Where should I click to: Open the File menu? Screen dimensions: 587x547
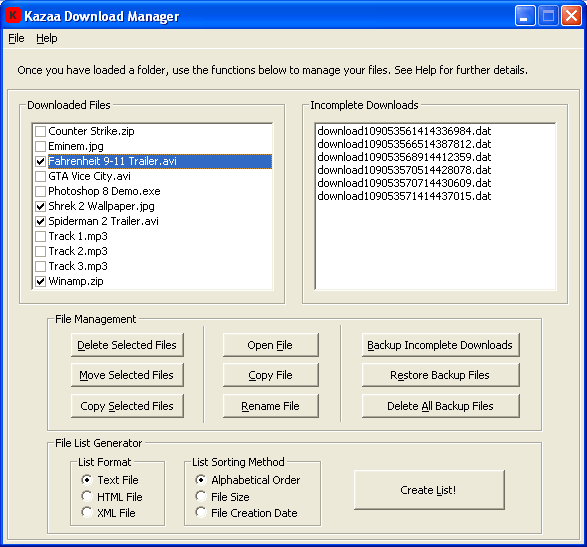point(16,38)
